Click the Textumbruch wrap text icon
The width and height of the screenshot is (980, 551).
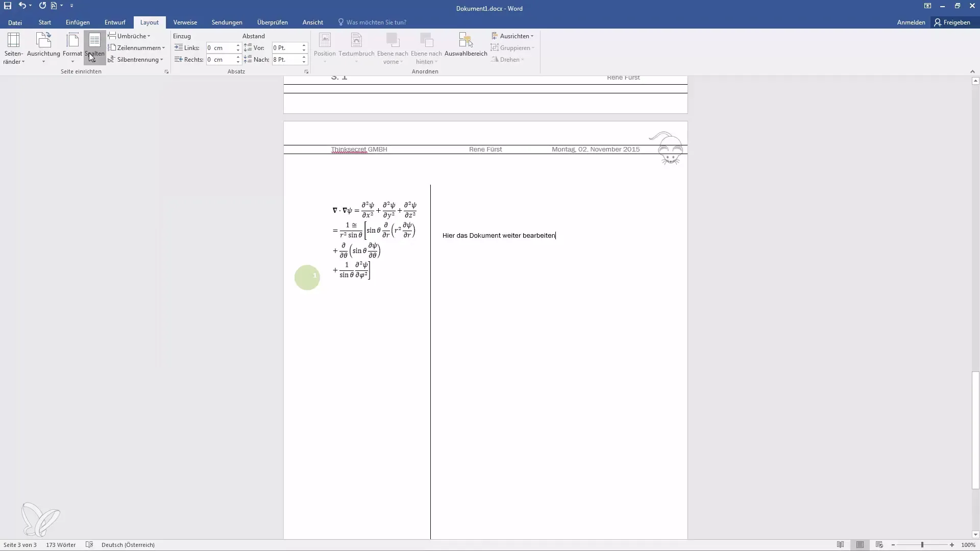[x=356, y=40]
